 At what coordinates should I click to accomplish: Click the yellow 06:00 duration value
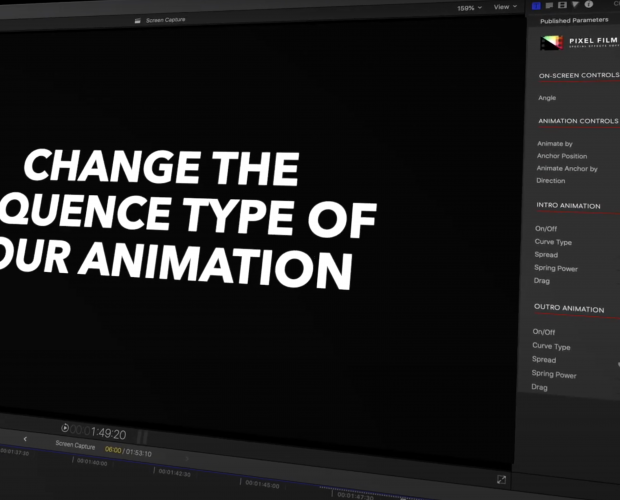click(113, 450)
